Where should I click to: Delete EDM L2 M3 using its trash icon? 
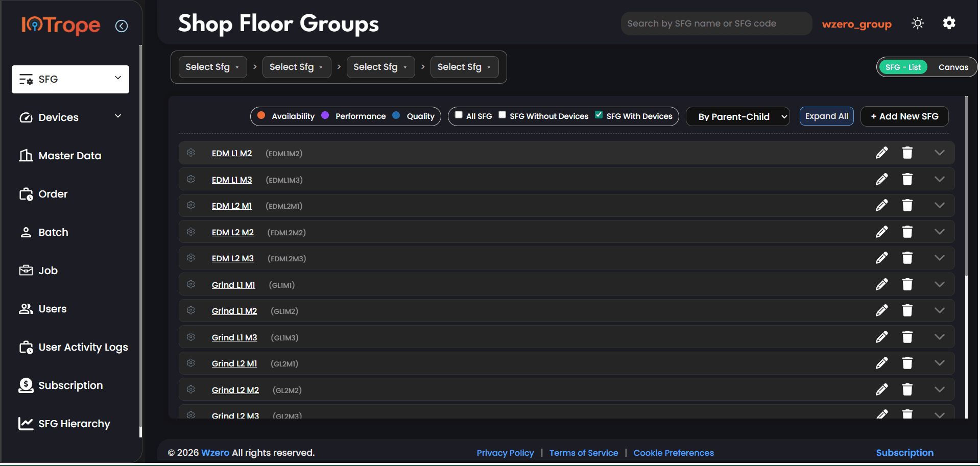point(907,258)
